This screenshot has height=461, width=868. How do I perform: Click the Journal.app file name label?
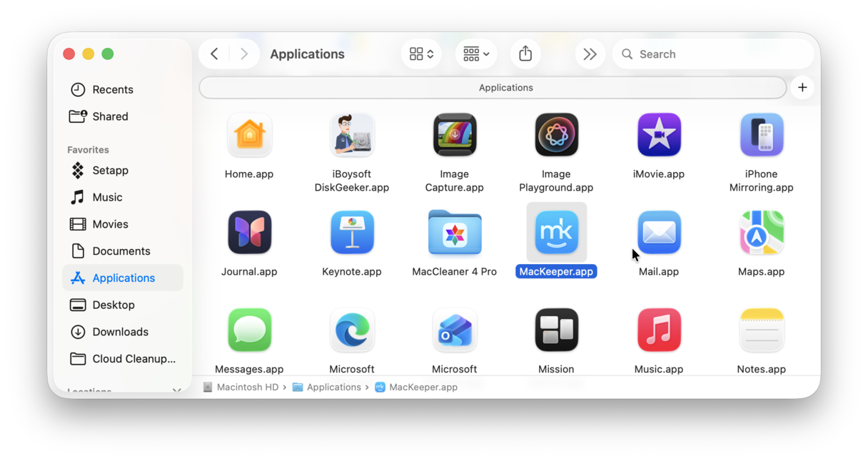[249, 271]
